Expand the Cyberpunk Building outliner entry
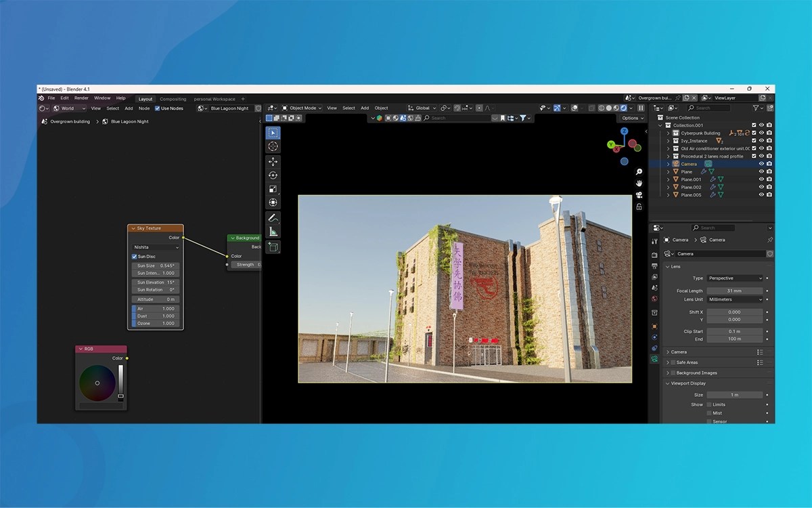Viewport: 812px width, 508px height. pos(667,133)
